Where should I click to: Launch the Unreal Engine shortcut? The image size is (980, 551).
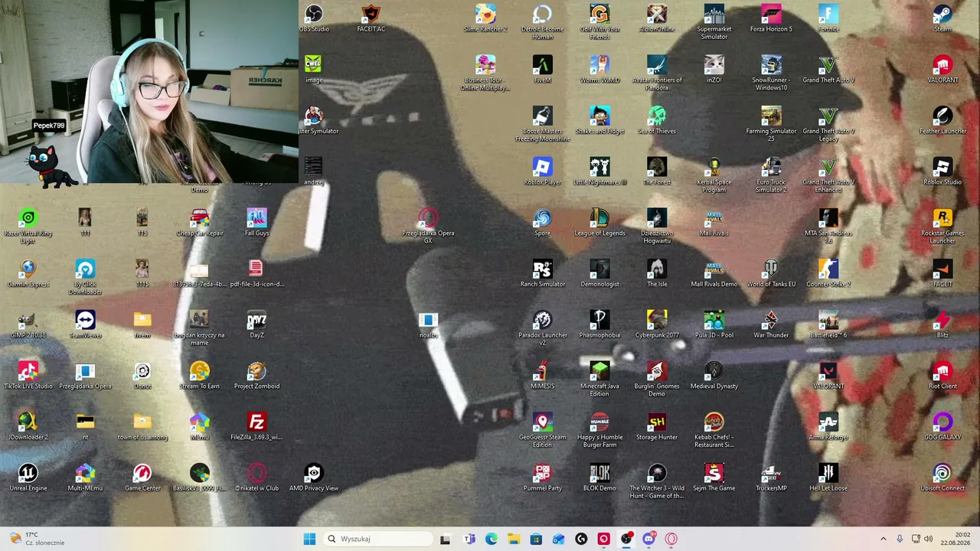[28, 478]
